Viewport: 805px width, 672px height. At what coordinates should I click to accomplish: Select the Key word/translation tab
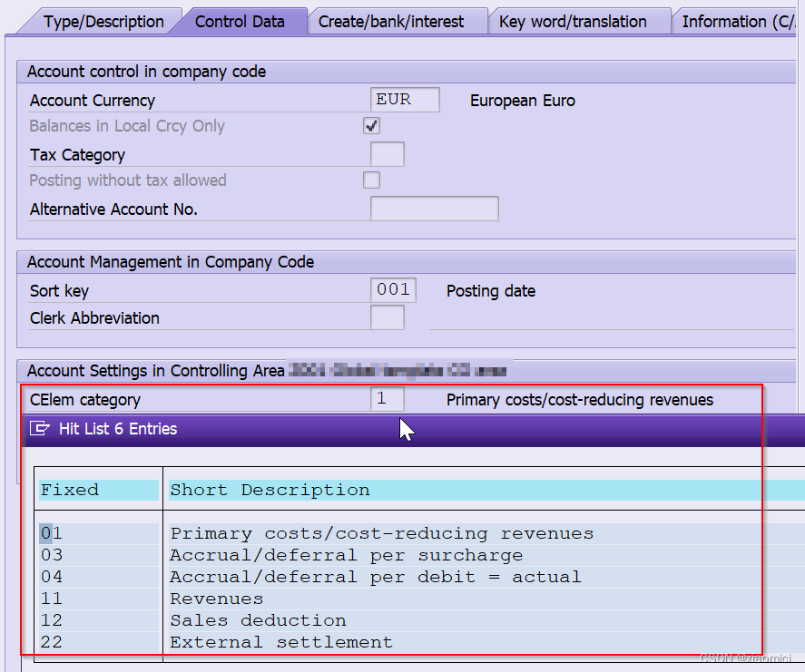pos(578,21)
